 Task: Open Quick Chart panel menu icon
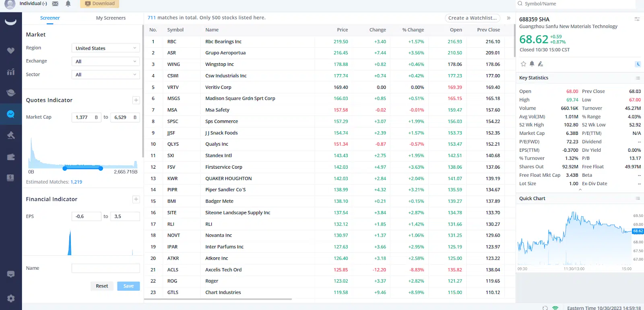(638, 198)
